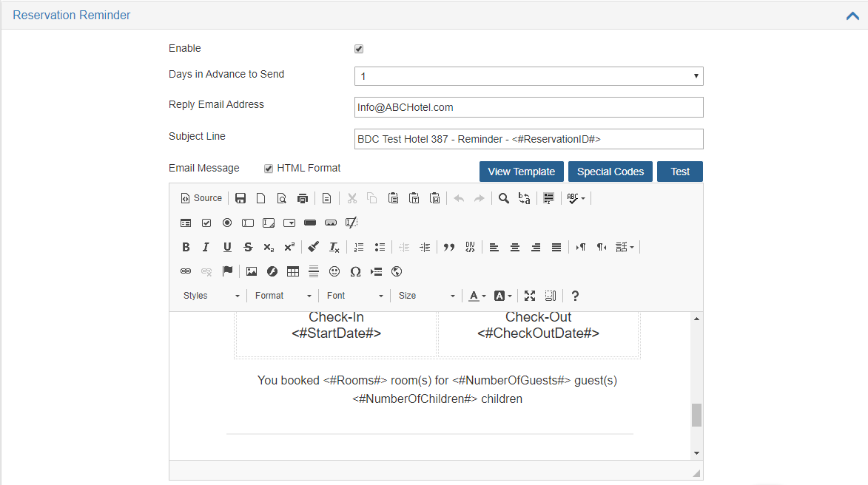Insert a Radio Button form element
868x485 pixels.
(227, 223)
